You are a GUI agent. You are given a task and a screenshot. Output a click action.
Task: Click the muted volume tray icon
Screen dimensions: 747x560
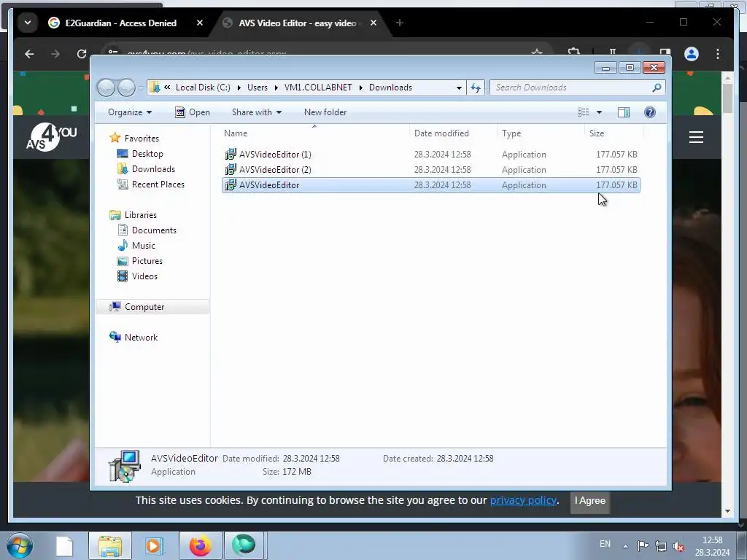click(678, 546)
